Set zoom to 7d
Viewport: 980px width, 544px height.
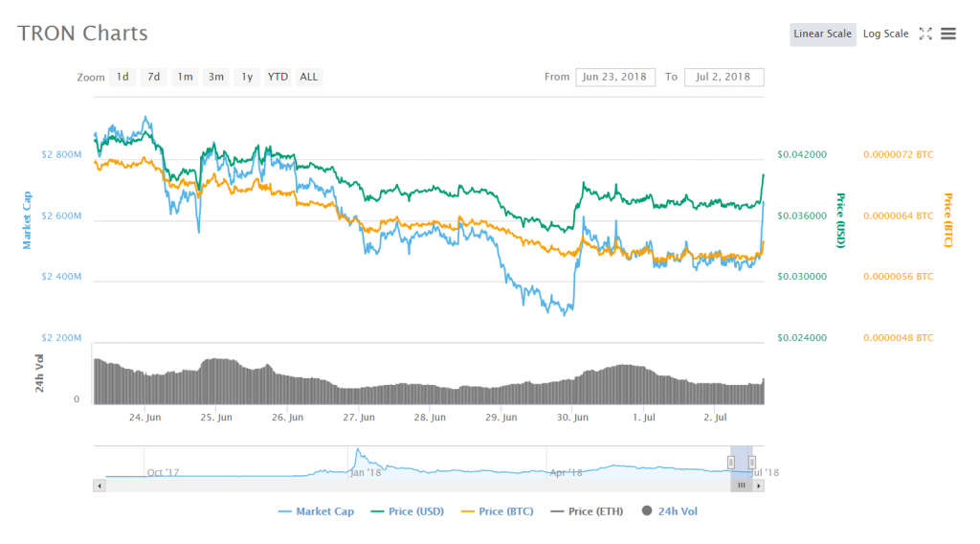(154, 77)
